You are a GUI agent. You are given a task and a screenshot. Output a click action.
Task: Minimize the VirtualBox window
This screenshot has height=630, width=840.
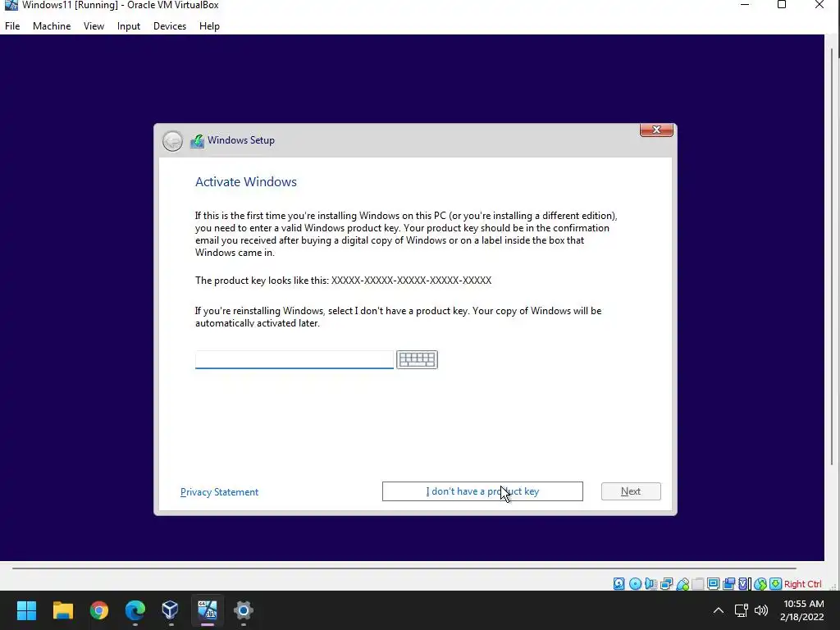(744, 5)
